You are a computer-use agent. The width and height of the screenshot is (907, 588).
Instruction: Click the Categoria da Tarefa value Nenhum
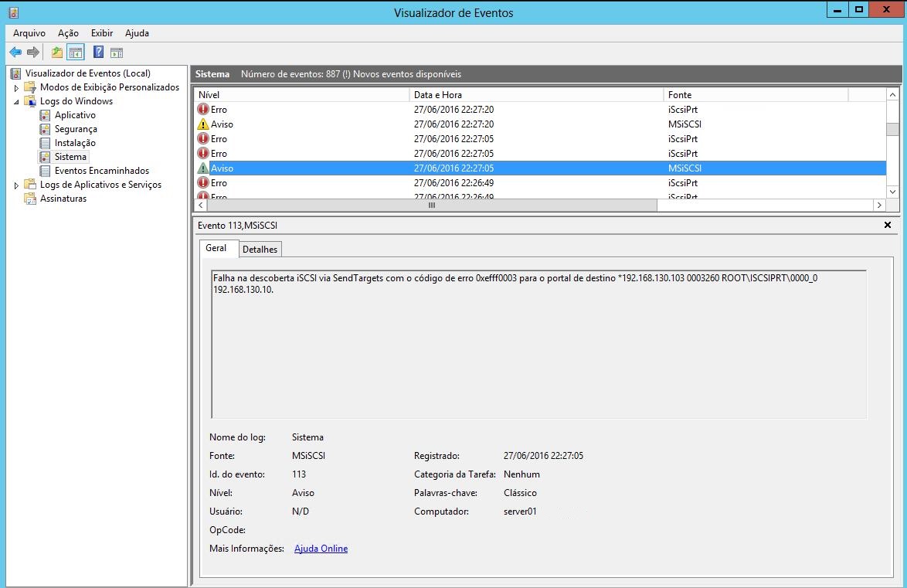click(x=521, y=474)
